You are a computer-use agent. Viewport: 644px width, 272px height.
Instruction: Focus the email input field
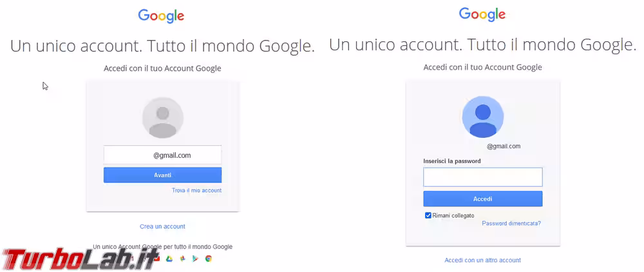[x=162, y=155]
